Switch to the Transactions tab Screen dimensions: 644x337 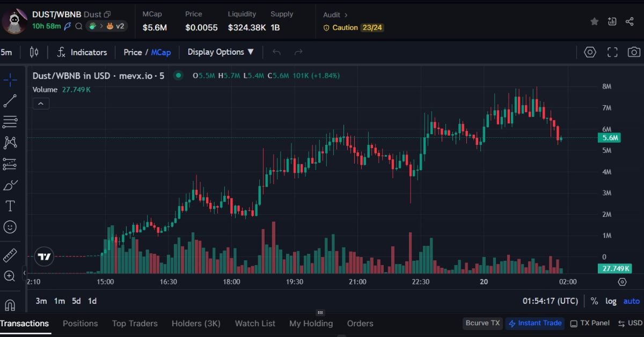24,324
